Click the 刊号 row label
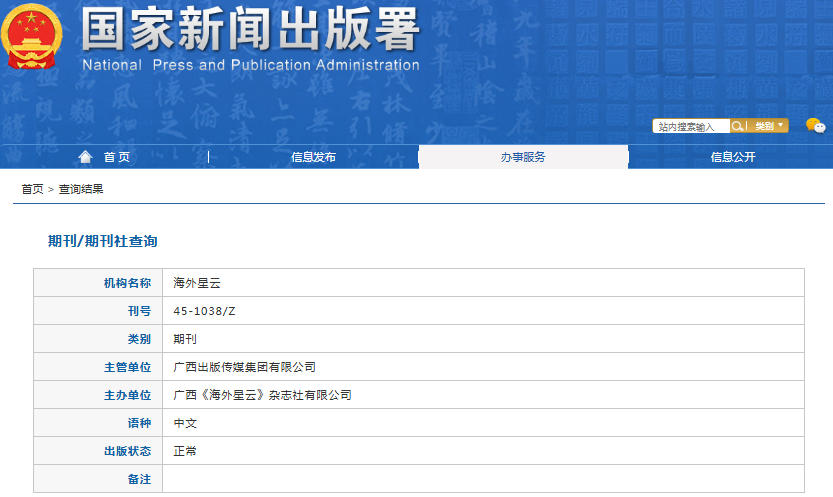This screenshot has height=497, width=833. pos(139,311)
